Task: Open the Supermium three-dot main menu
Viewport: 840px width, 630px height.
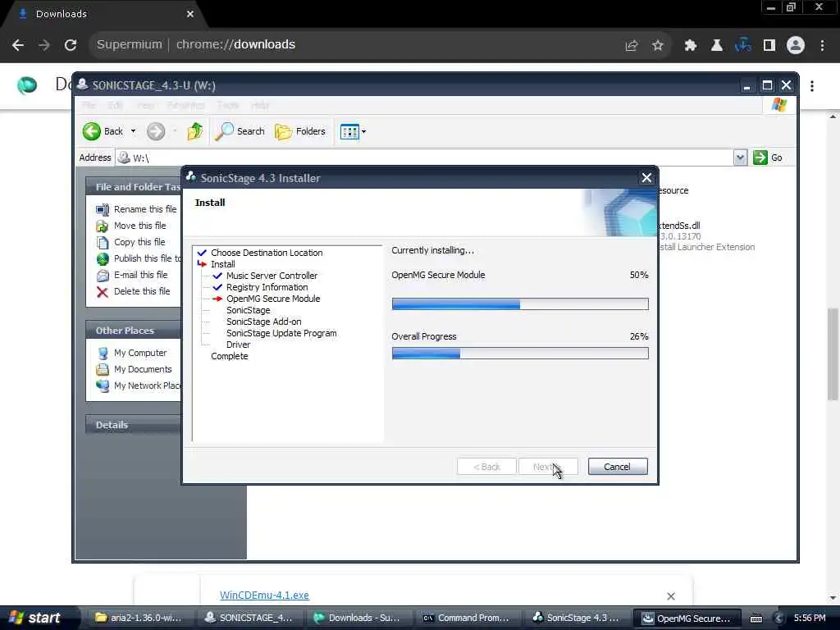Action: 822,46
